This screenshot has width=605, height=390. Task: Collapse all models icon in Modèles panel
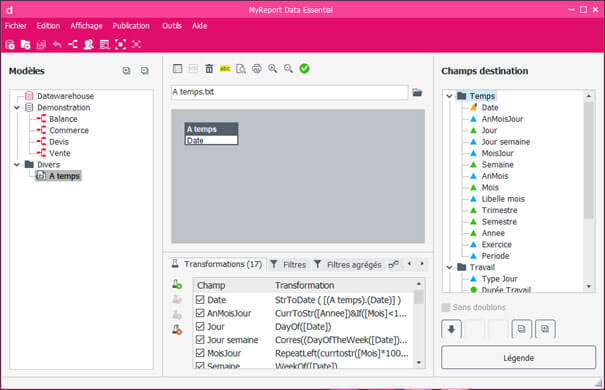(x=145, y=71)
